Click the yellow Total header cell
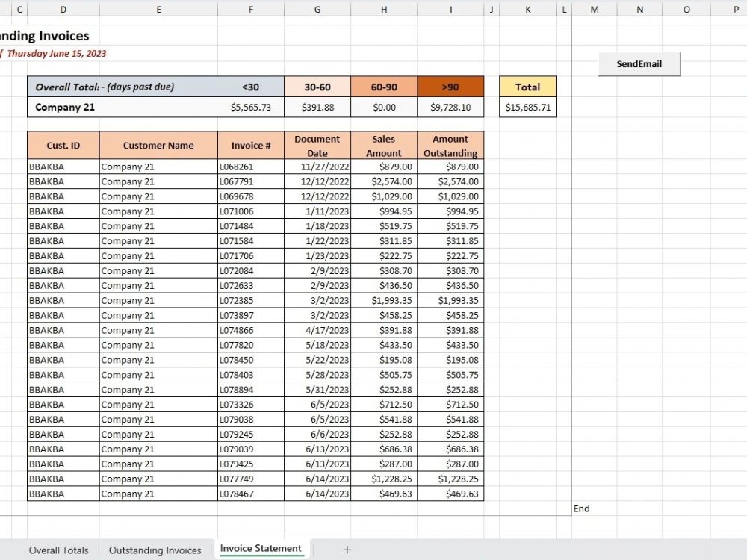747x560 pixels. click(528, 87)
